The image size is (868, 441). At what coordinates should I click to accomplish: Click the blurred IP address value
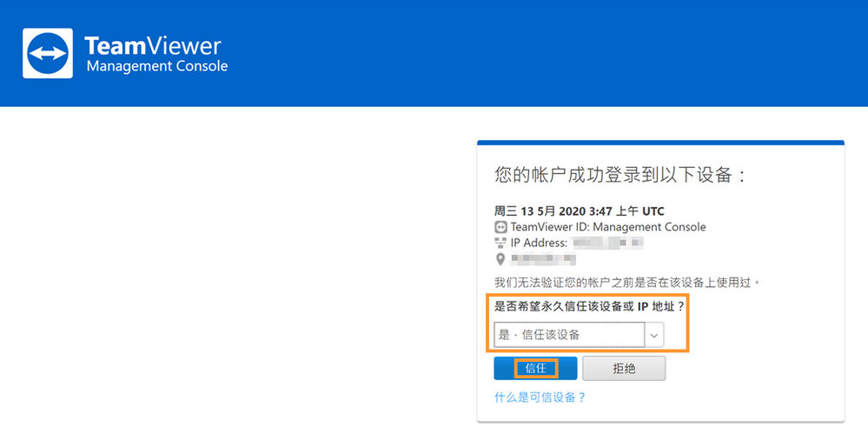tap(608, 243)
